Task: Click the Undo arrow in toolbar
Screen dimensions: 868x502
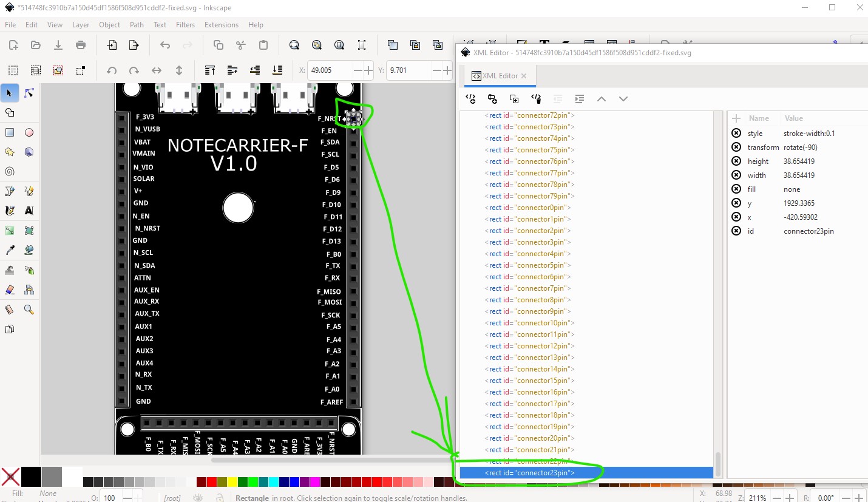Action: 165,45
